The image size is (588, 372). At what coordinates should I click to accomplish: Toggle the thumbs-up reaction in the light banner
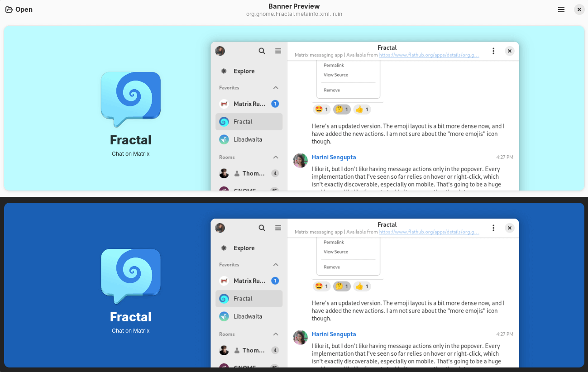click(x=362, y=109)
